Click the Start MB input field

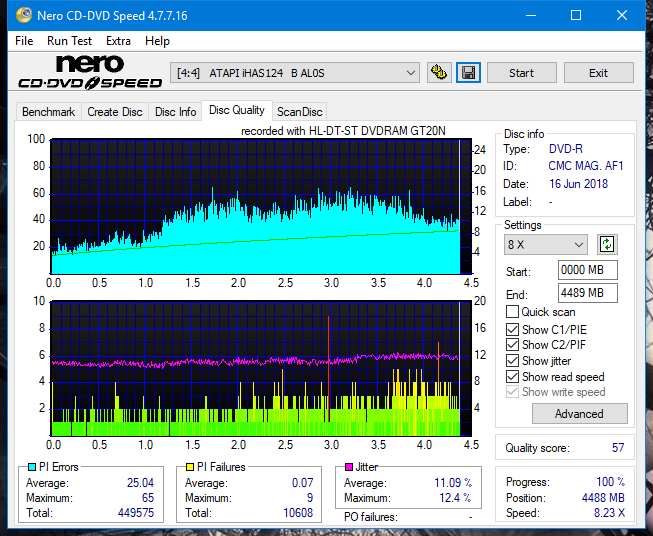coord(587,270)
